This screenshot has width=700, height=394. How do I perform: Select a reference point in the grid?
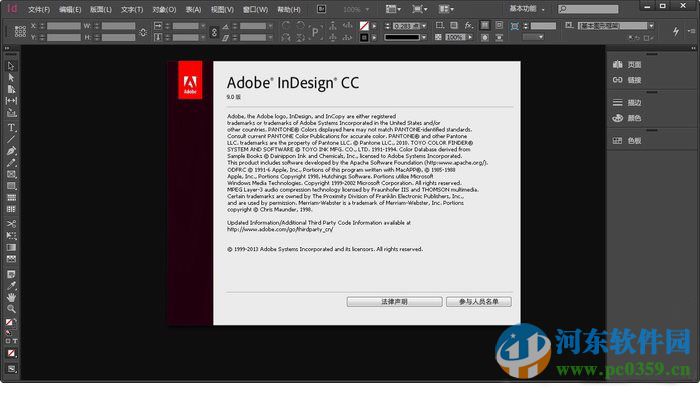20,31
